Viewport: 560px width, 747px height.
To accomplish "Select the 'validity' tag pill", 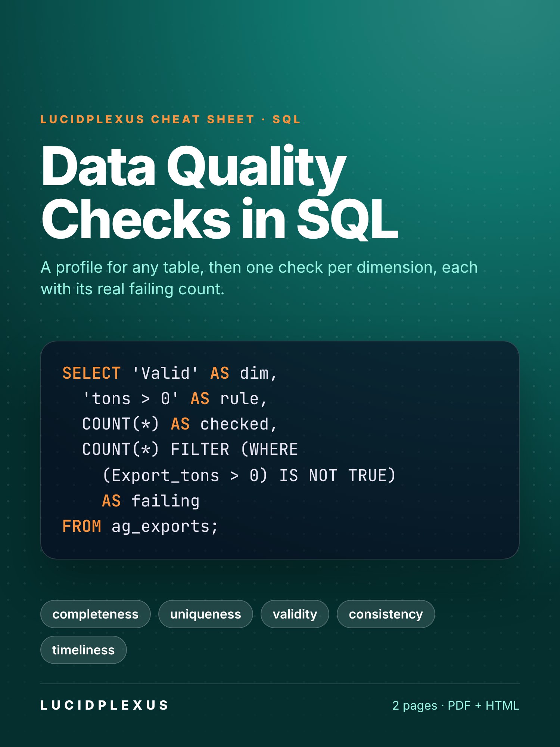I will [295, 614].
